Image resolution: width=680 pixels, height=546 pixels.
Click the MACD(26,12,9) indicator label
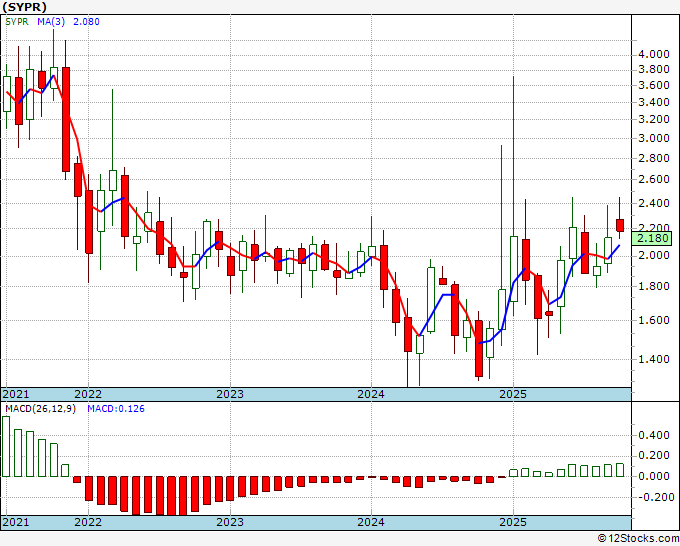coord(40,409)
